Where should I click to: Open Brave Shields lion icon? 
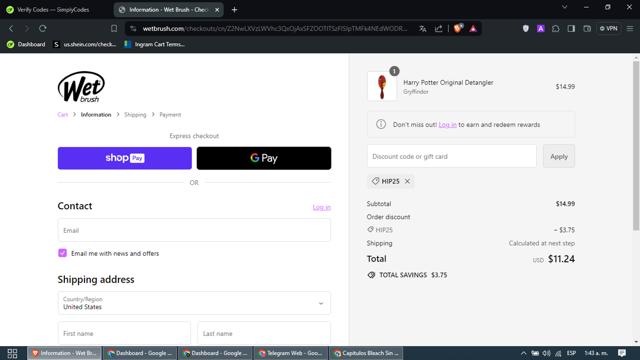click(x=458, y=28)
